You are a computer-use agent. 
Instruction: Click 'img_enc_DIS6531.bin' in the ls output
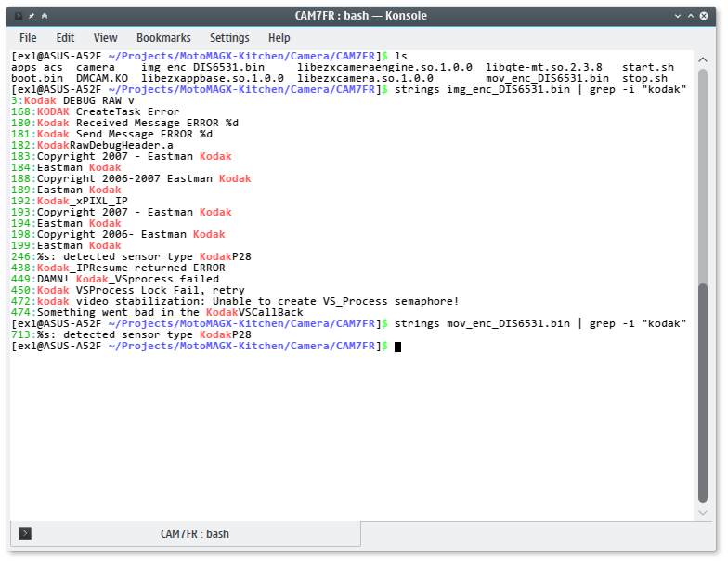202,67
